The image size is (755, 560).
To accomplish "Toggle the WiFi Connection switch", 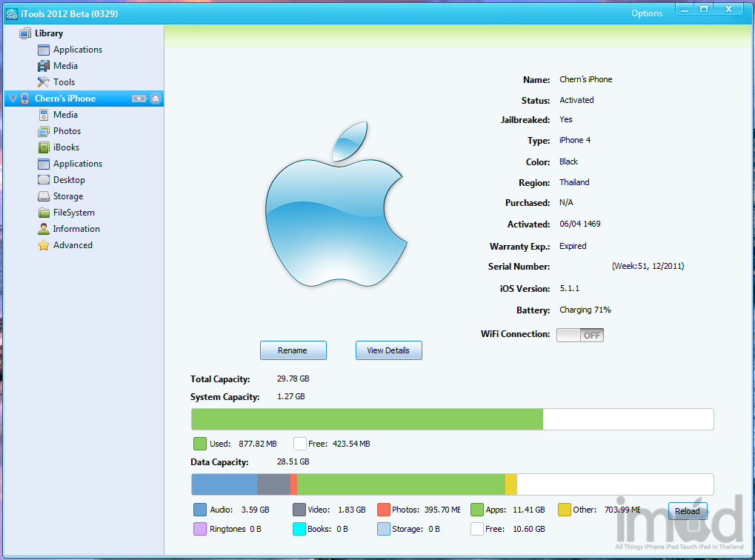I will click(x=580, y=335).
